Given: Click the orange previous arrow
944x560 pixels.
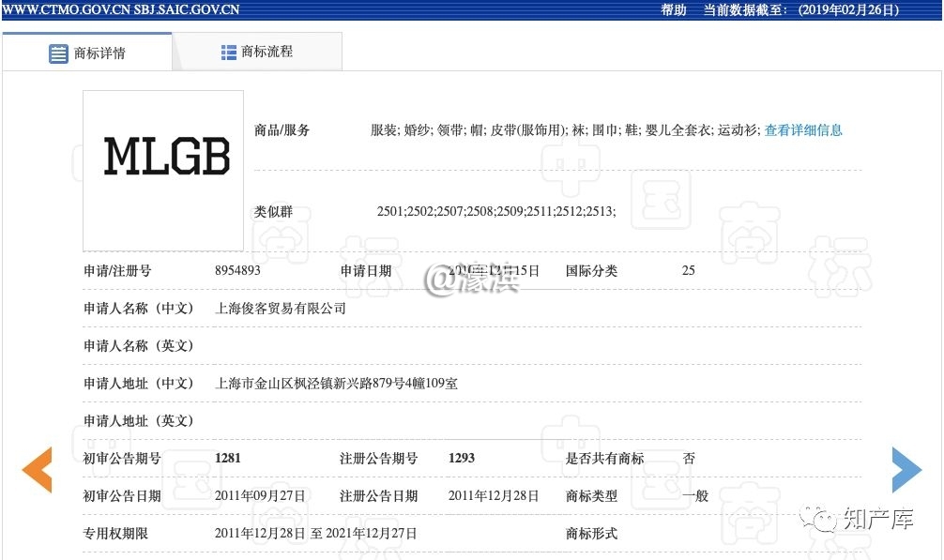Looking at the screenshot, I should coord(37,470).
